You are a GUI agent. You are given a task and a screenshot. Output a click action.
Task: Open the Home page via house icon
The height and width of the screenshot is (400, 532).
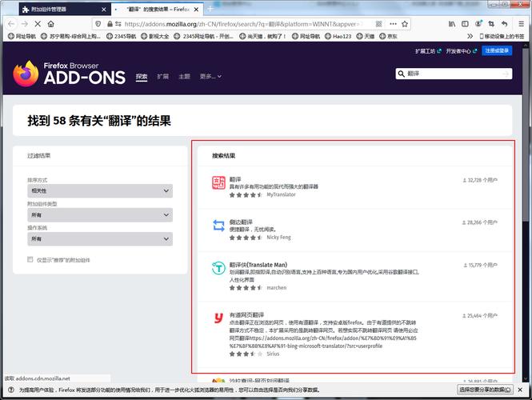click(51, 24)
